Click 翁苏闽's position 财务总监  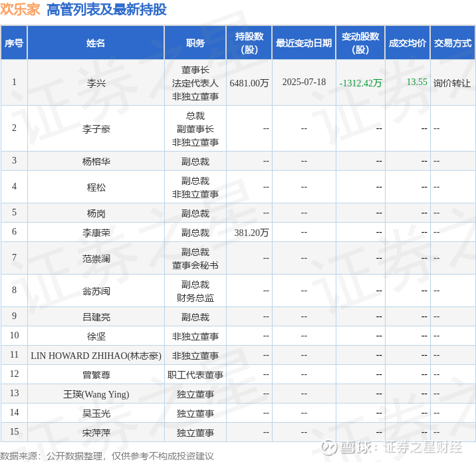click(195, 298)
